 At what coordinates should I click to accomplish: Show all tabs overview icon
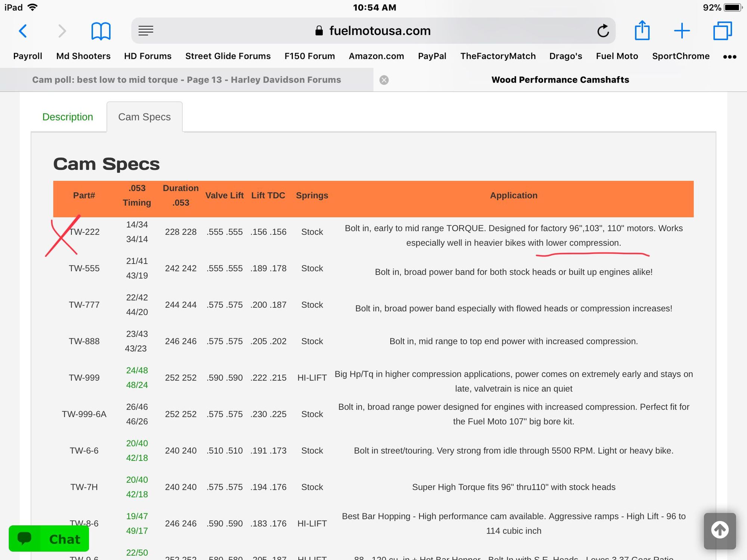pos(722,31)
